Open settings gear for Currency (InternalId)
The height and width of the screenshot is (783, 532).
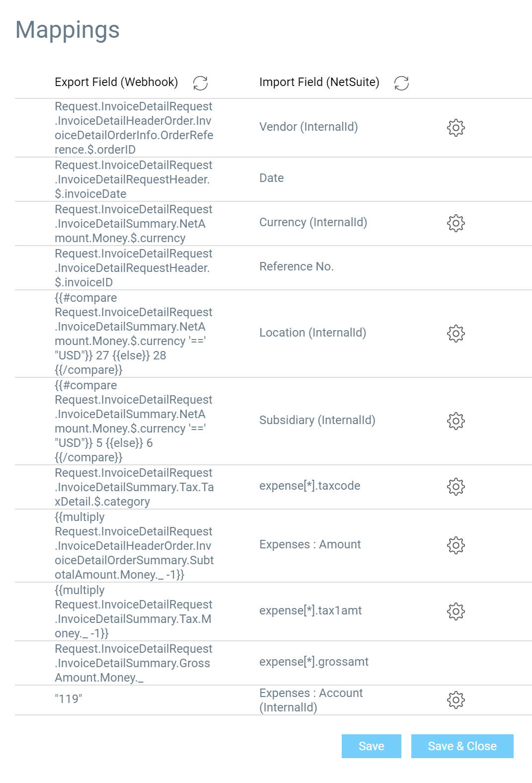(456, 223)
